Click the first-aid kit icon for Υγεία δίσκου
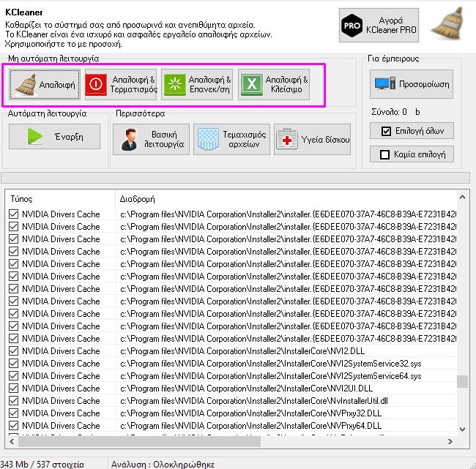The width and height of the screenshot is (476, 469). (287, 139)
